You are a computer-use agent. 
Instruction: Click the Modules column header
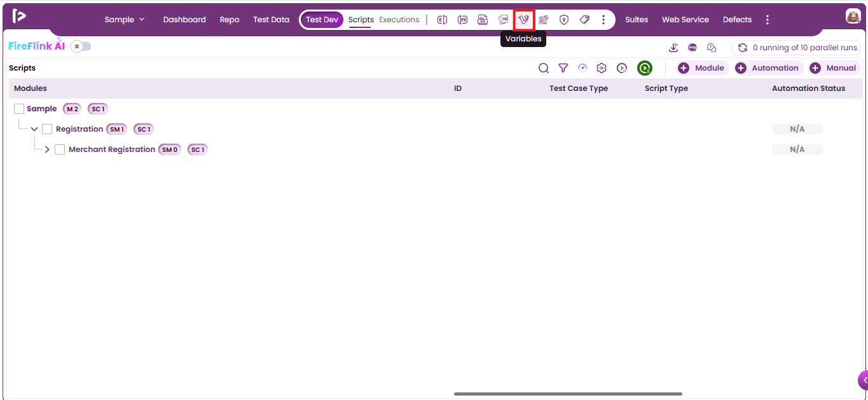coord(31,88)
